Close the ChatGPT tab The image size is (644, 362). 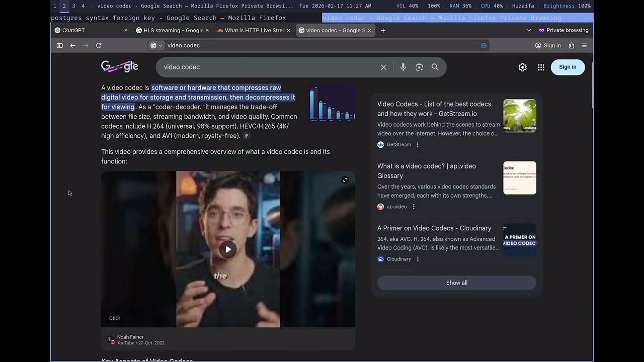(126, 30)
